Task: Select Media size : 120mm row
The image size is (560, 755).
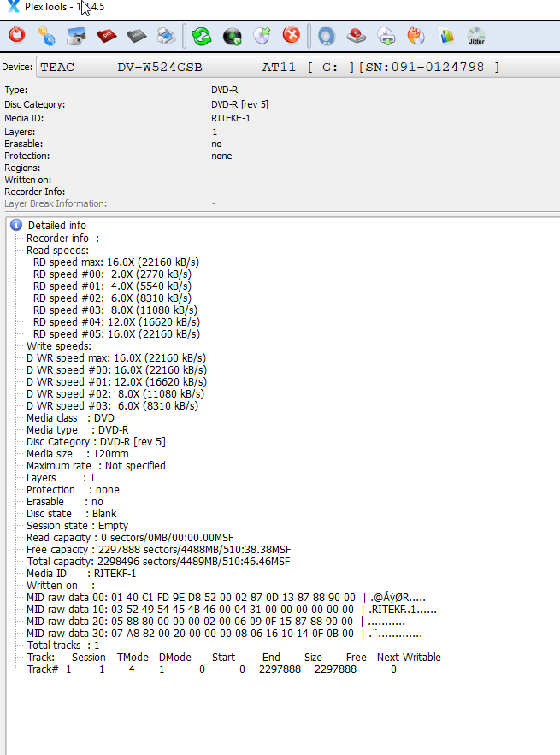Action: 78,454
